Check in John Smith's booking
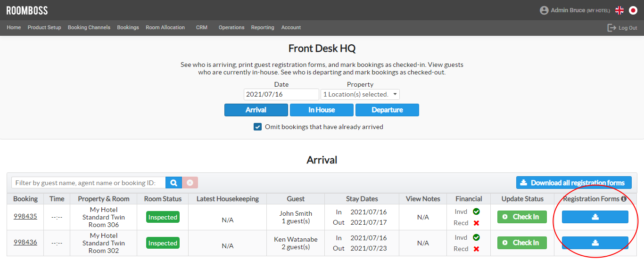 click(522, 217)
